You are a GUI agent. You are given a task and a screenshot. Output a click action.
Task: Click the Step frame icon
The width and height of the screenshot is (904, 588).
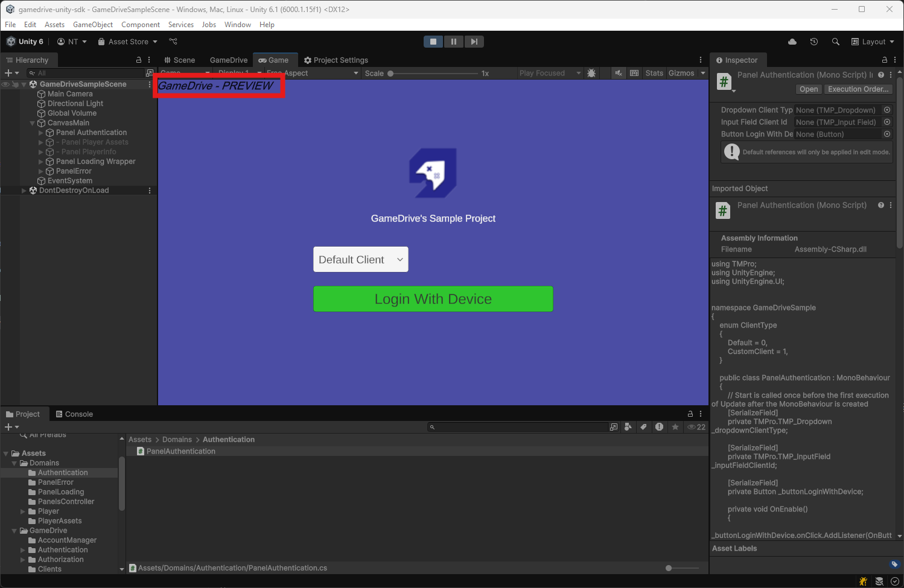[474, 41]
